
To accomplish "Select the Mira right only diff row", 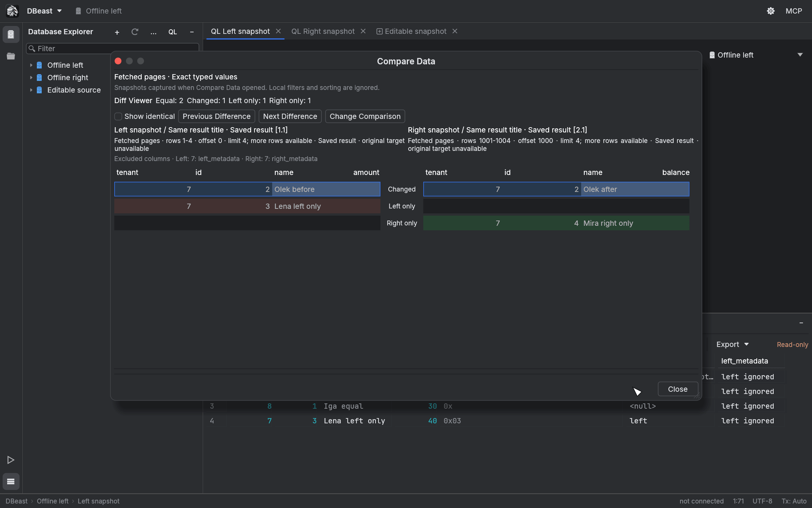I will pyautogui.click(x=556, y=223).
